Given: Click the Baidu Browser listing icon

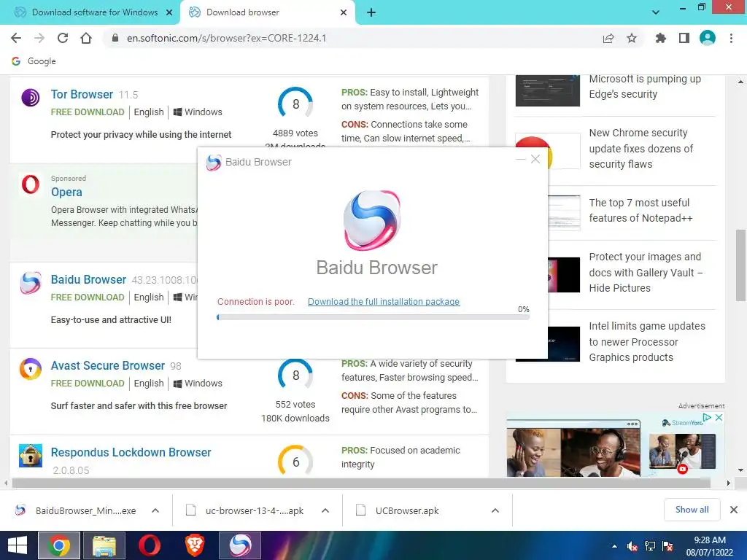Looking at the screenshot, I should click(x=31, y=283).
